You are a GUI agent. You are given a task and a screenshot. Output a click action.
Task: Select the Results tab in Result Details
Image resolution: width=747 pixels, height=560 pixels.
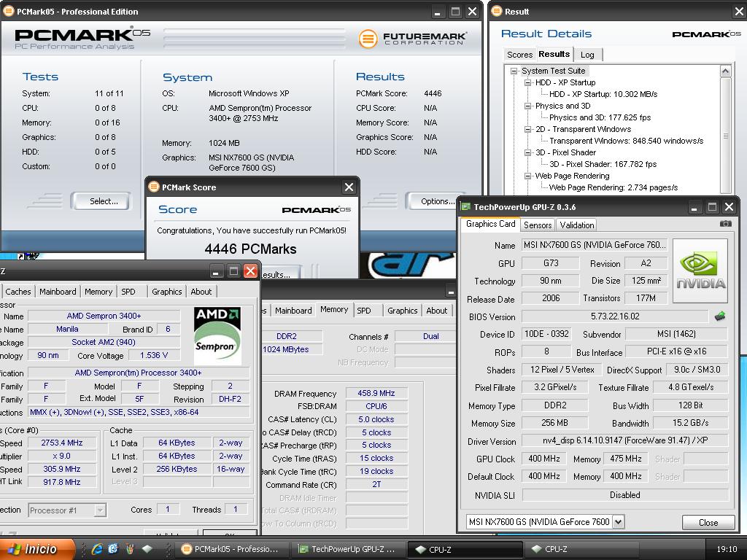tap(554, 54)
